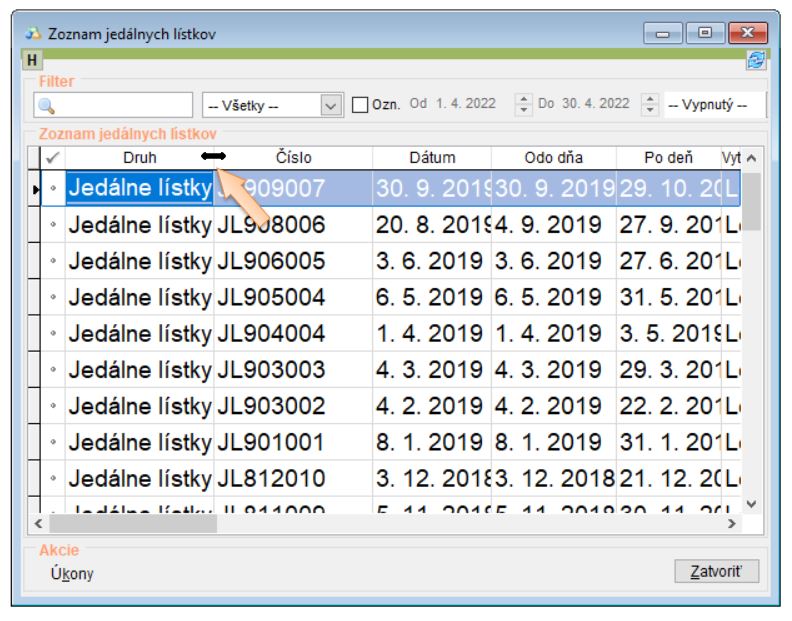The image size is (792, 621).
Task: Open the "-- Vypnutý --" dropdown
Action: tap(714, 104)
